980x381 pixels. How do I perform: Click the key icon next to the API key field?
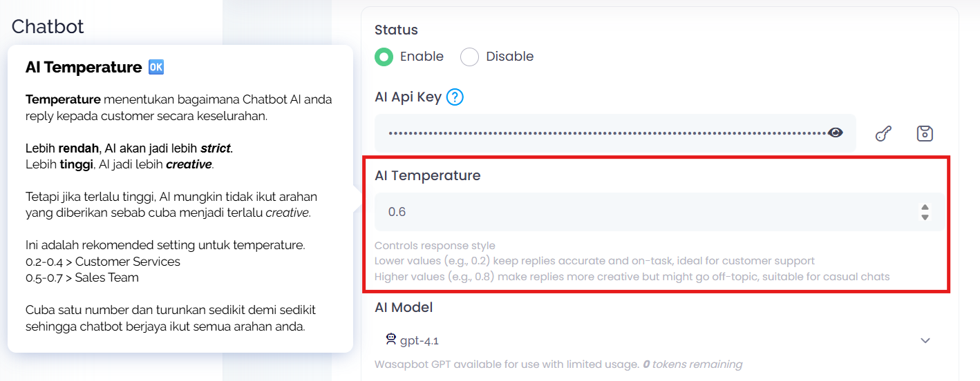pos(883,133)
